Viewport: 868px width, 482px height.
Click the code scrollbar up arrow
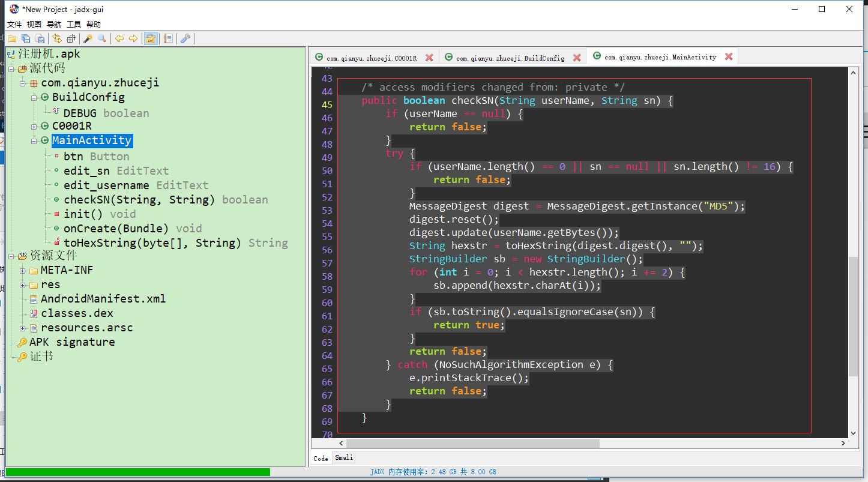coord(853,71)
